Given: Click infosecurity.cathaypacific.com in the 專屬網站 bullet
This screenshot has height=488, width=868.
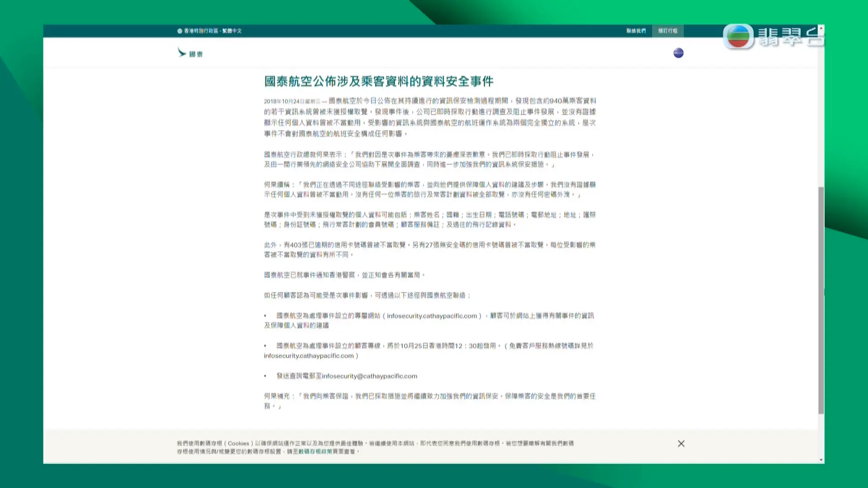Looking at the screenshot, I should point(432,316).
